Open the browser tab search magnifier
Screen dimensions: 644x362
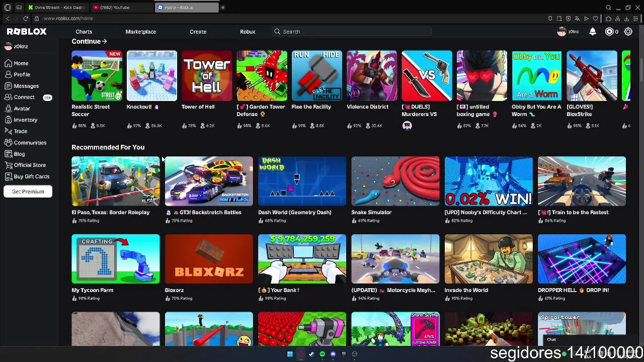coord(608,8)
